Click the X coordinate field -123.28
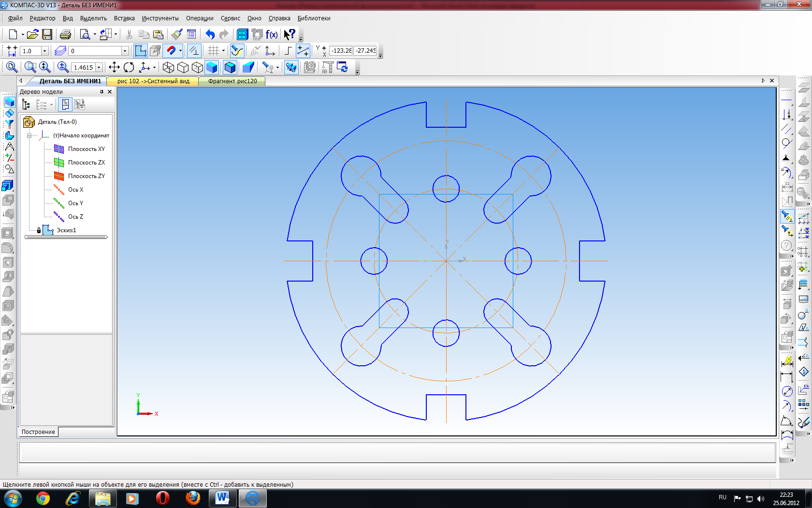Image resolution: width=812 pixels, height=508 pixels. 341,51
